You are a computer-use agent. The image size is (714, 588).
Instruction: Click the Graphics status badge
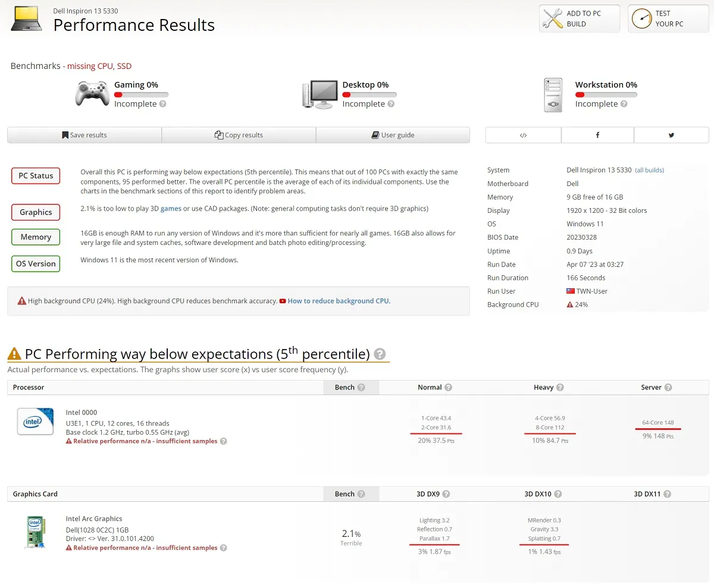pos(36,212)
